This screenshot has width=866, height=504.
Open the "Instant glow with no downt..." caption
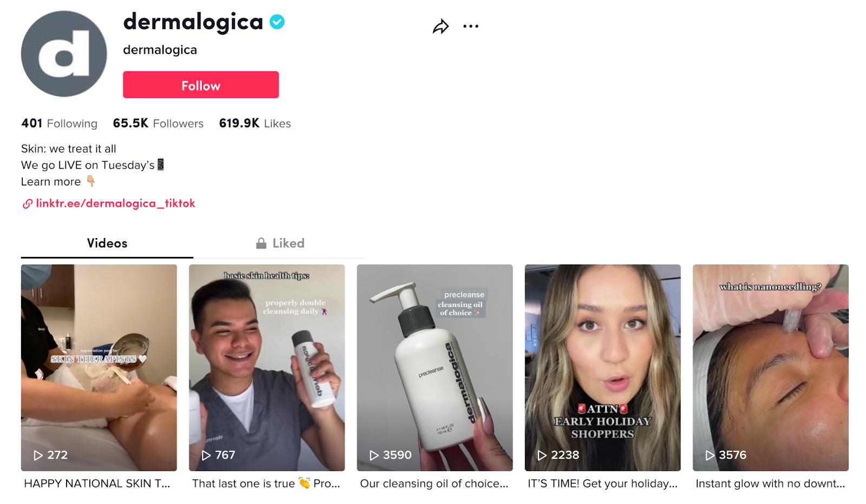(770, 483)
